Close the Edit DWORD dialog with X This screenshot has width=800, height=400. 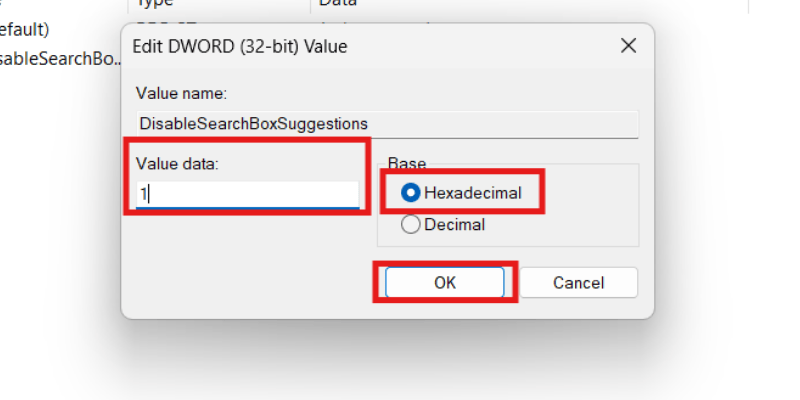628,46
